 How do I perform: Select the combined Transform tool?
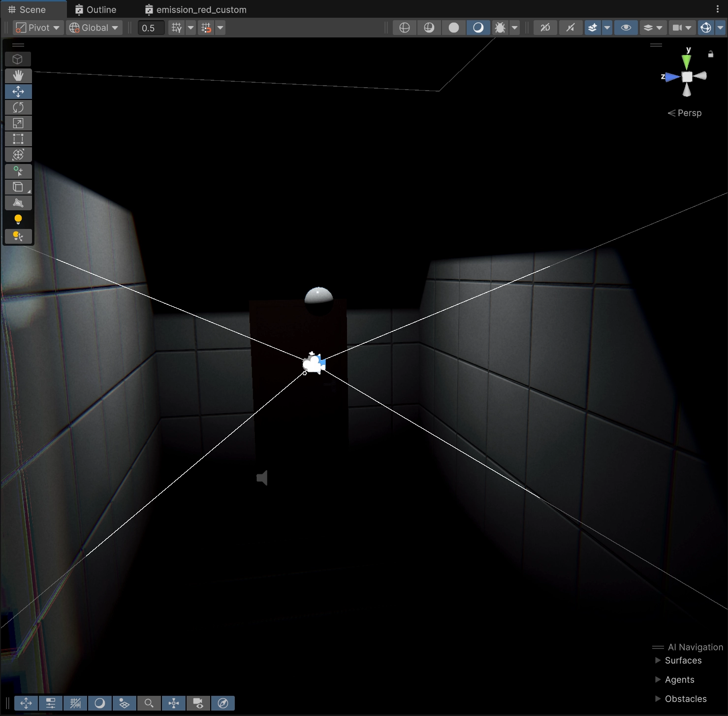click(18, 155)
